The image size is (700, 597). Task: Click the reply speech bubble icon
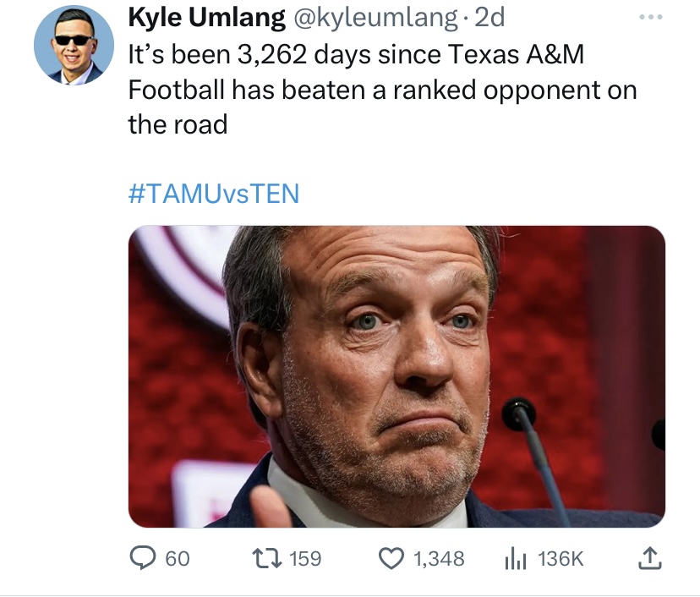[144, 559]
